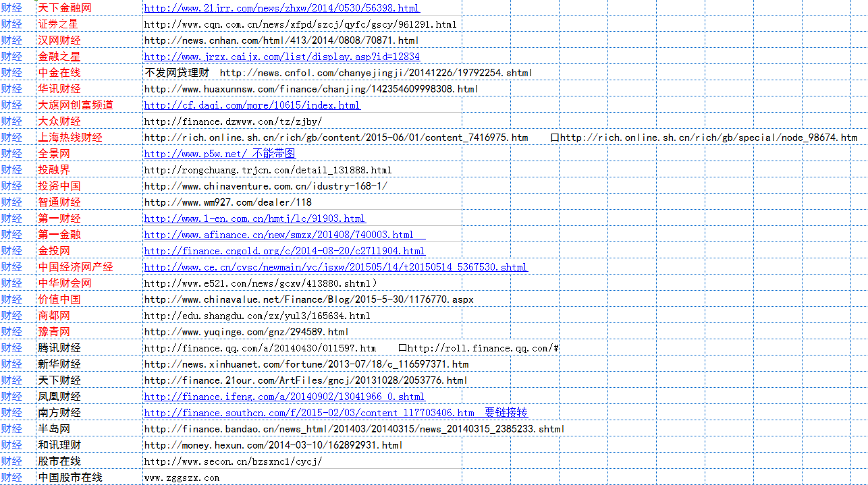The width and height of the screenshot is (868, 485).
Task: Select the finance.bandao.cn URL cell
Action: (x=354, y=429)
